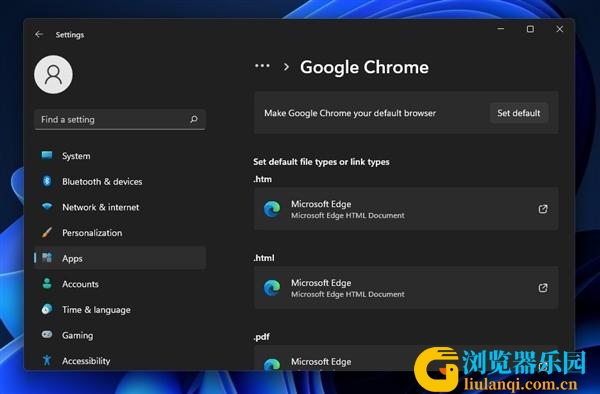Click the back arrow in Settings

tap(39, 34)
